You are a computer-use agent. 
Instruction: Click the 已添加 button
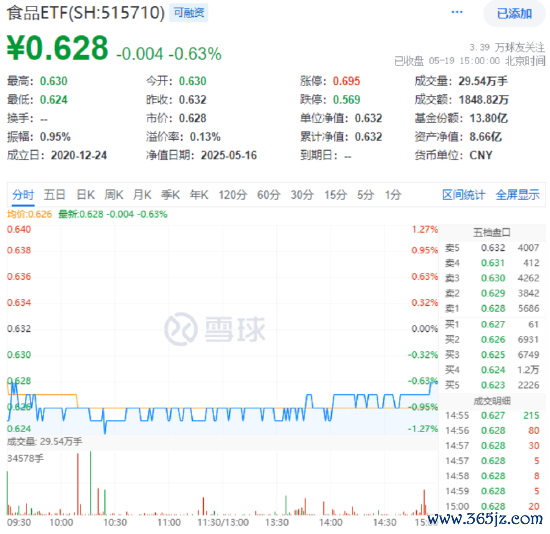coord(514,14)
